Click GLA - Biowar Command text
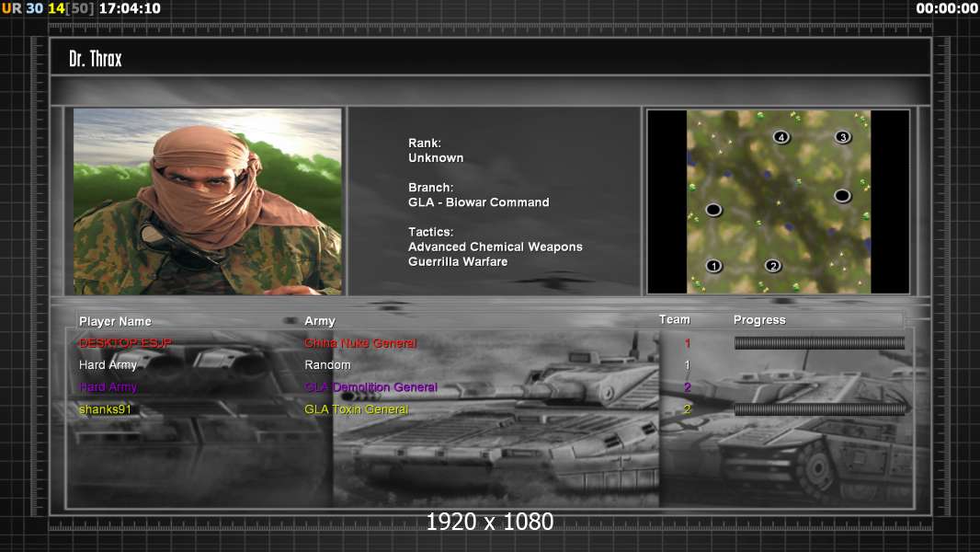This screenshot has width=980, height=552. click(x=479, y=202)
